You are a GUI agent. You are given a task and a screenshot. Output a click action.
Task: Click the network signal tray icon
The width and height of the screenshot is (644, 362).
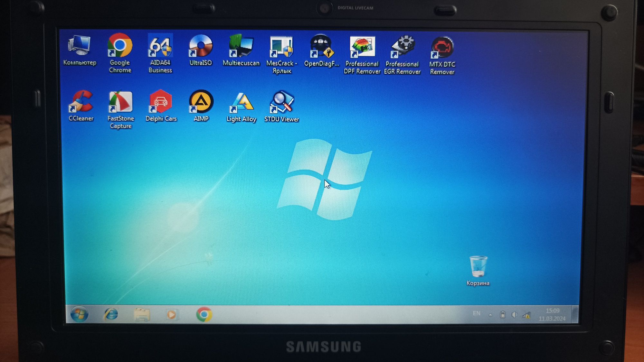click(x=526, y=315)
